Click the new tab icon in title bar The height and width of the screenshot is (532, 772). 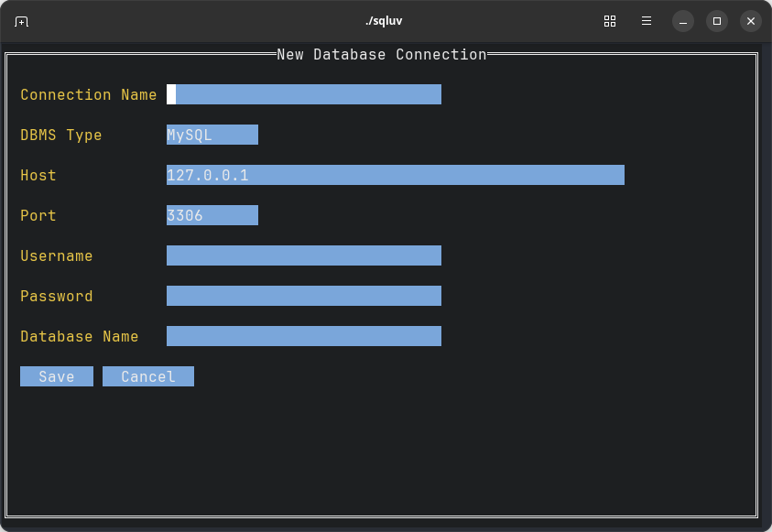(x=22, y=21)
